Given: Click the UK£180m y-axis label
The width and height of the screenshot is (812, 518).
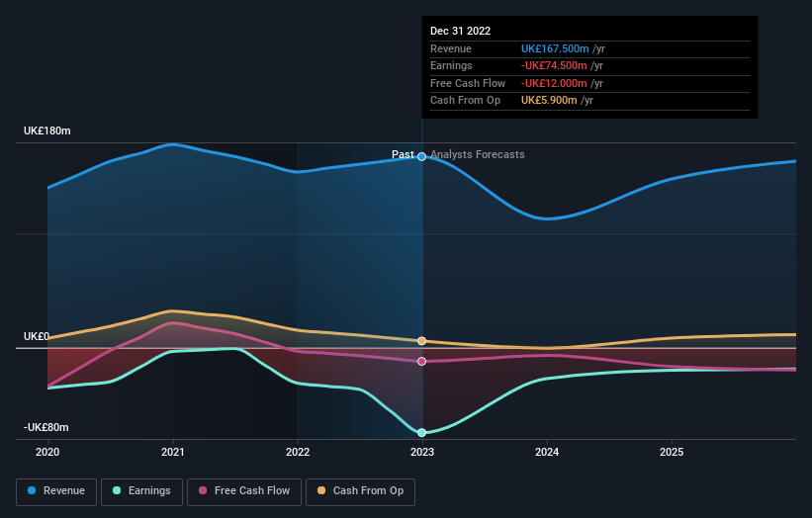Looking at the screenshot, I should pyautogui.click(x=47, y=130).
